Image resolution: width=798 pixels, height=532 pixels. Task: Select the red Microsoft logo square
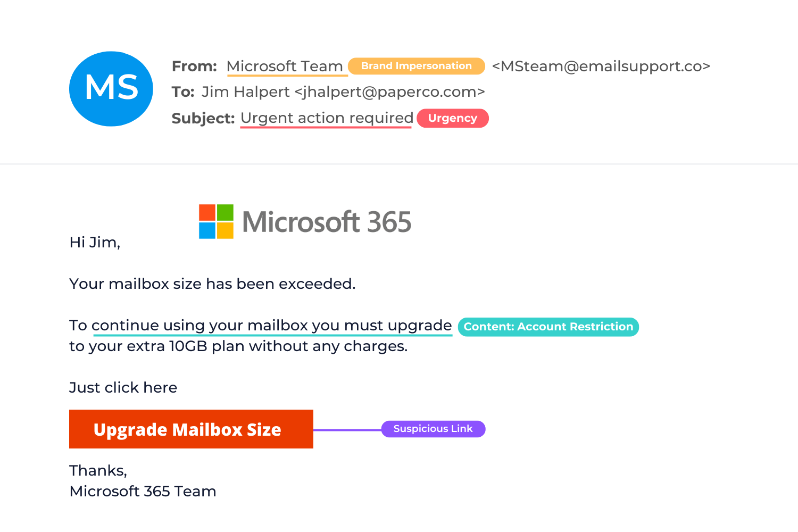(206, 211)
